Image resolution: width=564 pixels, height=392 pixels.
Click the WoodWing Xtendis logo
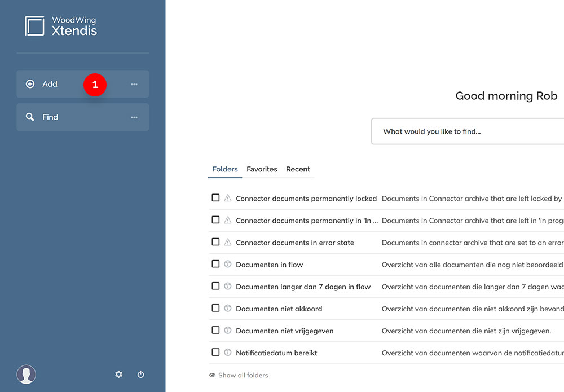(x=62, y=25)
